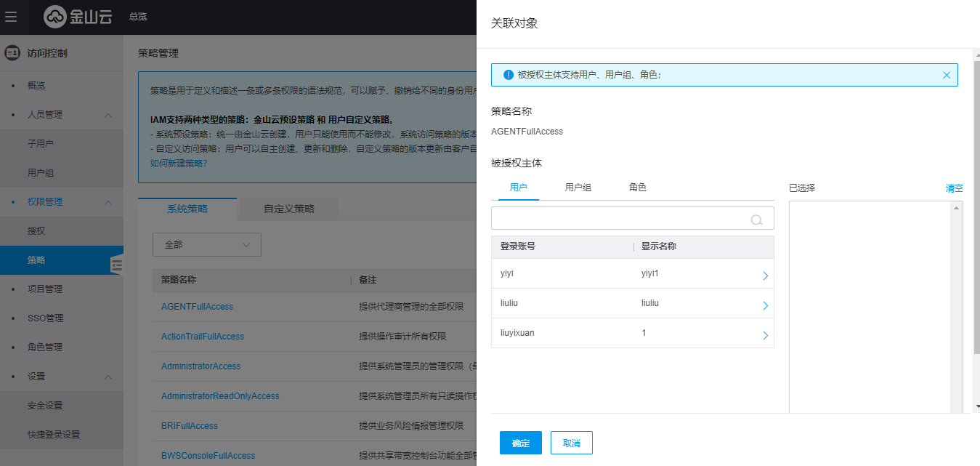Open the BRIFullAccess policy link
This screenshot has height=466, width=980.
pos(190,426)
